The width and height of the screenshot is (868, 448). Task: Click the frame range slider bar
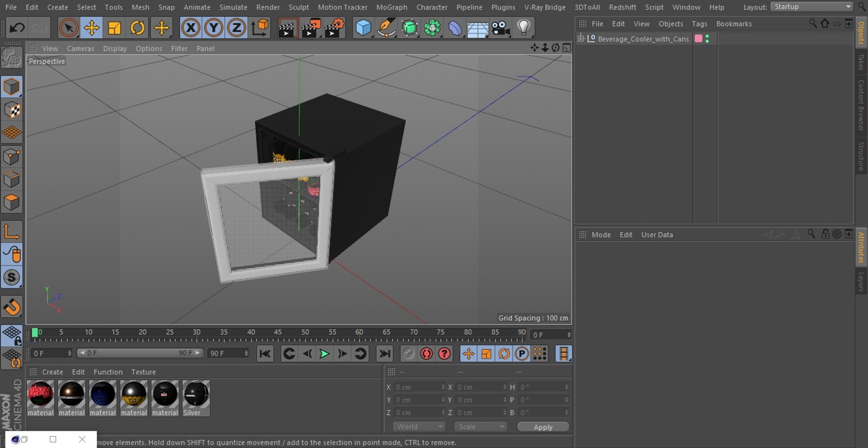[140, 353]
